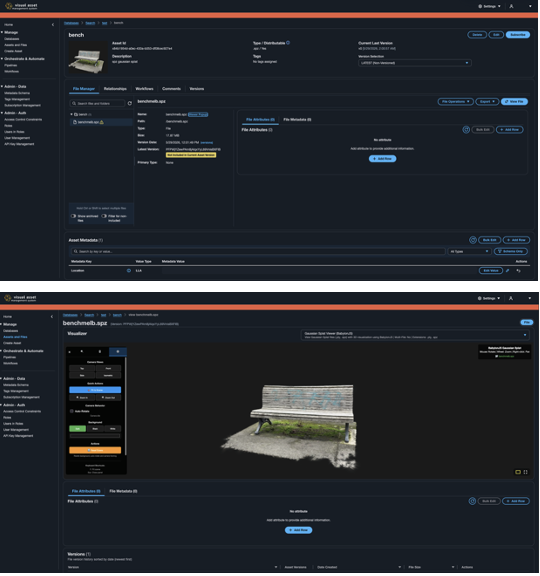Select the highlighted settings tab in viewer panel
This screenshot has width=540, height=576.
(118, 352)
